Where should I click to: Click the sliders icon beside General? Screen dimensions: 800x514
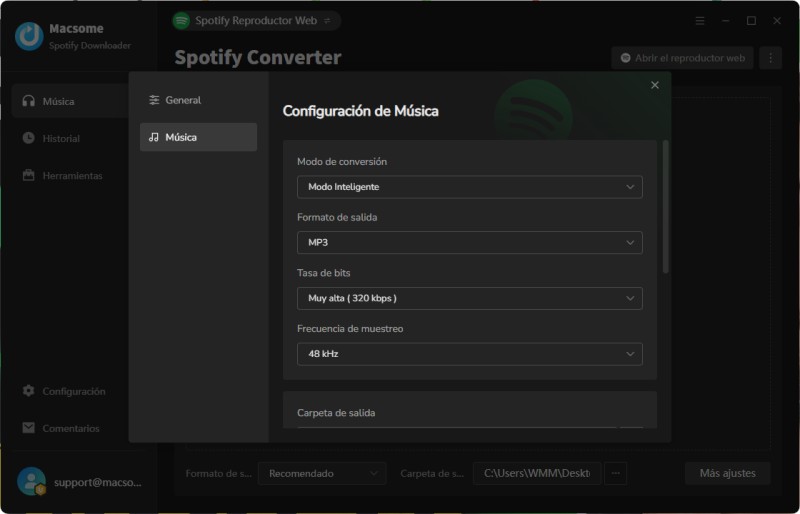(x=154, y=100)
